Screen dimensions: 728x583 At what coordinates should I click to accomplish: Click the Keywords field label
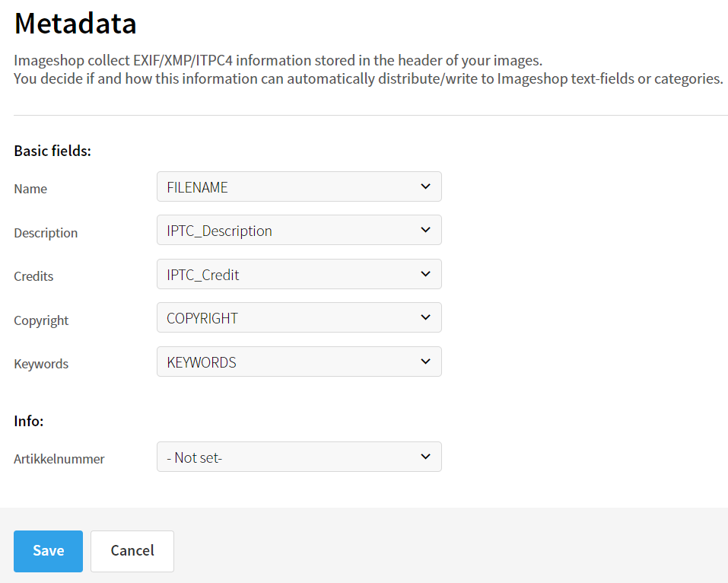click(x=41, y=364)
